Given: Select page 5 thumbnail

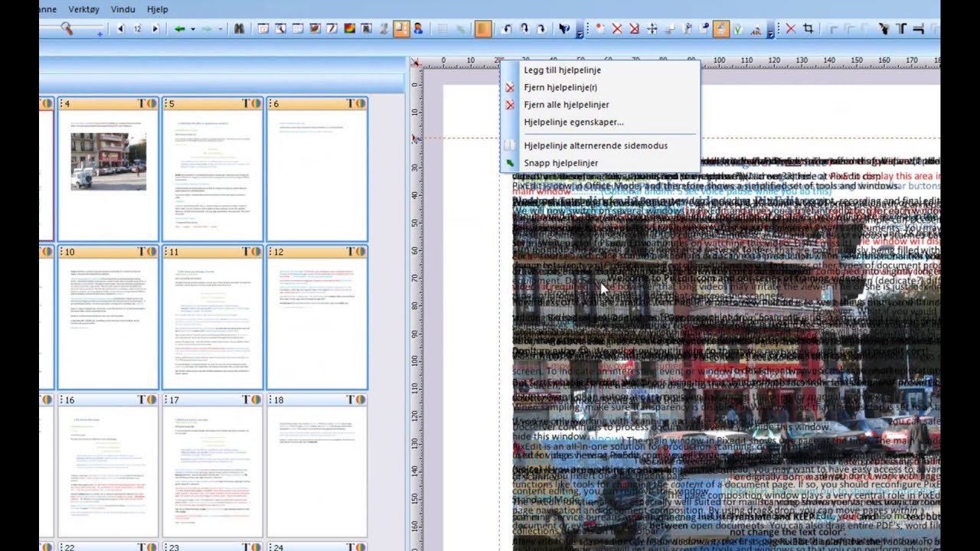Looking at the screenshot, I should [212, 169].
